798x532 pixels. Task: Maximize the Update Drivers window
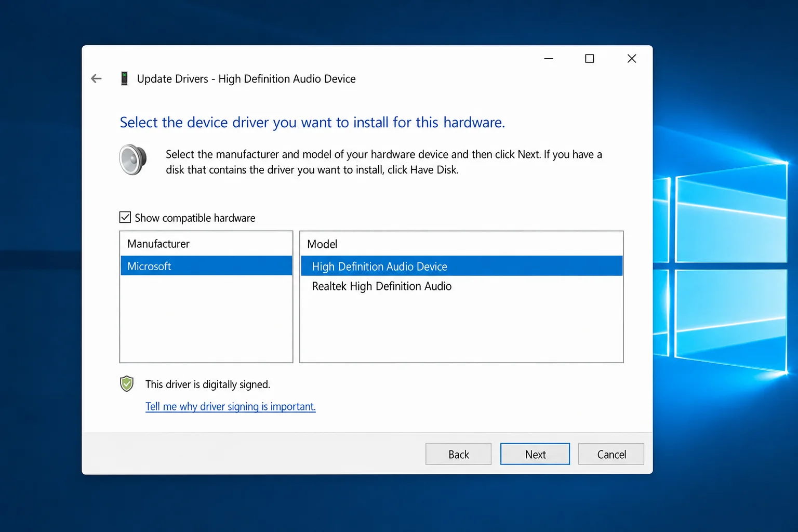(590, 59)
